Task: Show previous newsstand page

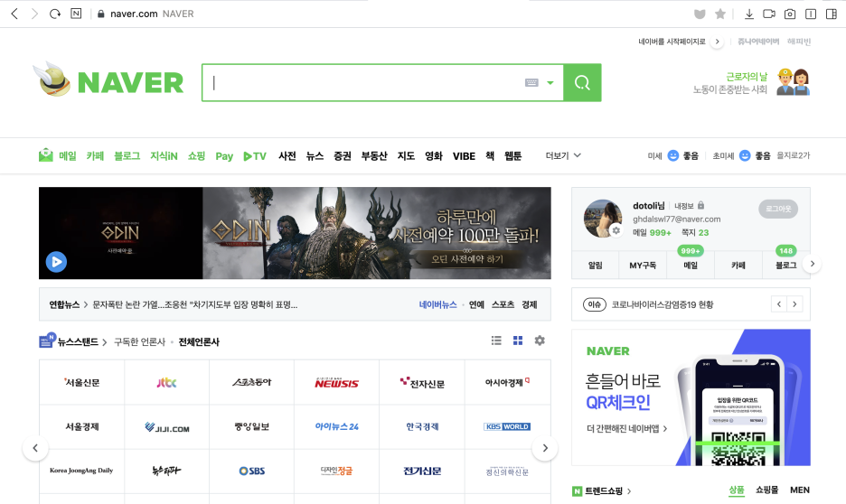Action: [35, 448]
